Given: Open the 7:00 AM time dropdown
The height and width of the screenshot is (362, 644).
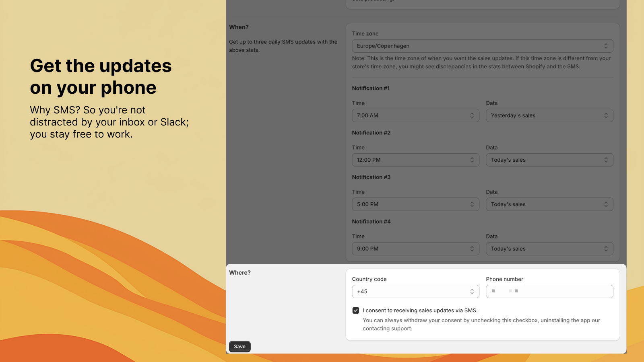Looking at the screenshot, I should point(415,115).
